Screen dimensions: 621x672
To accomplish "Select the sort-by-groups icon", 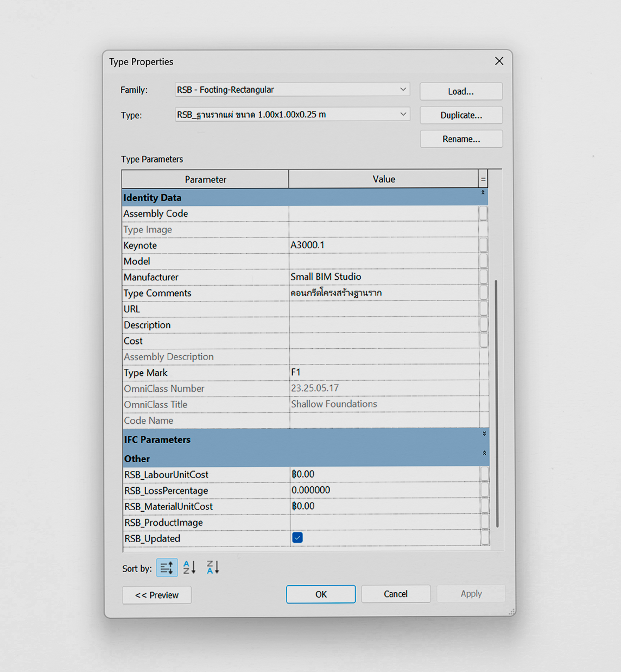I will [x=167, y=567].
